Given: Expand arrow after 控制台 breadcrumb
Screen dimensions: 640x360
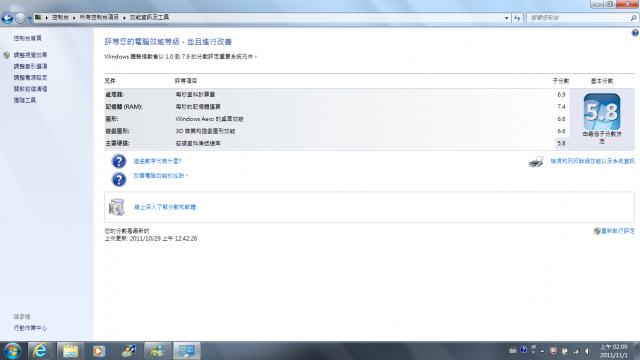Looking at the screenshot, I should coord(74,18).
